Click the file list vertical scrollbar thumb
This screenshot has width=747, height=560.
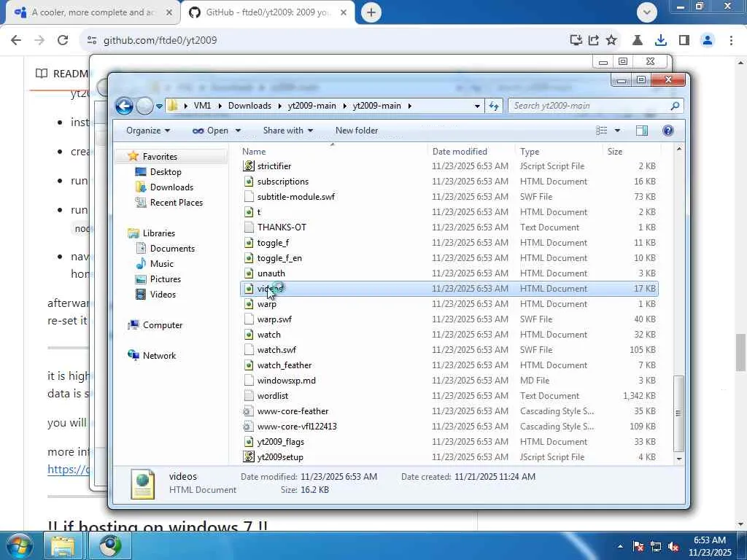679,413
